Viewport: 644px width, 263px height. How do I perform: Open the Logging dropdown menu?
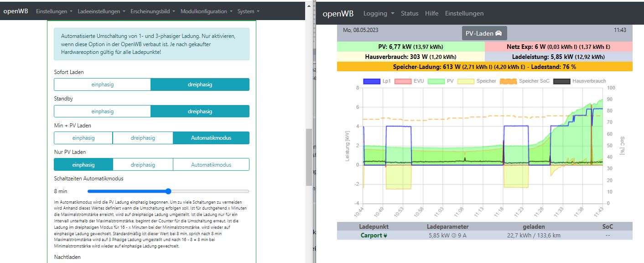pos(379,14)
